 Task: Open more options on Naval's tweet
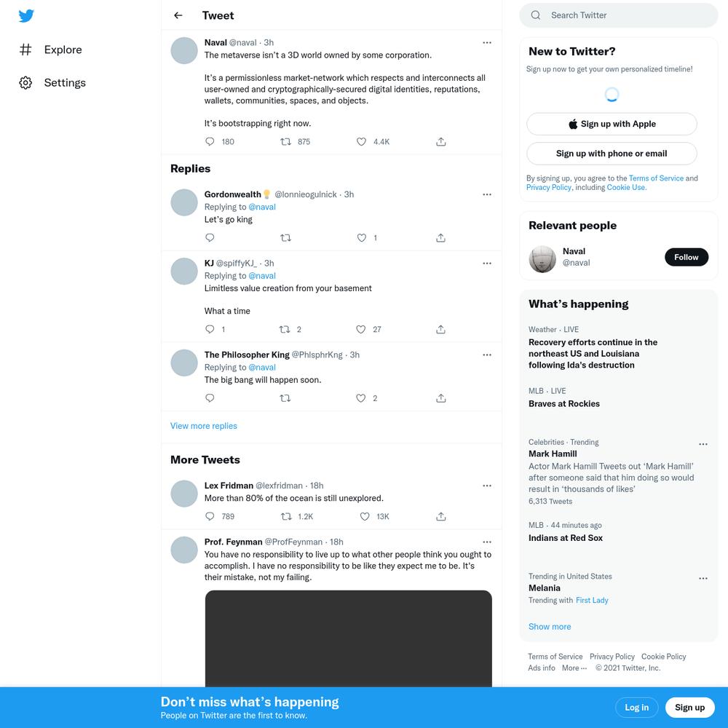coord(487,43)
